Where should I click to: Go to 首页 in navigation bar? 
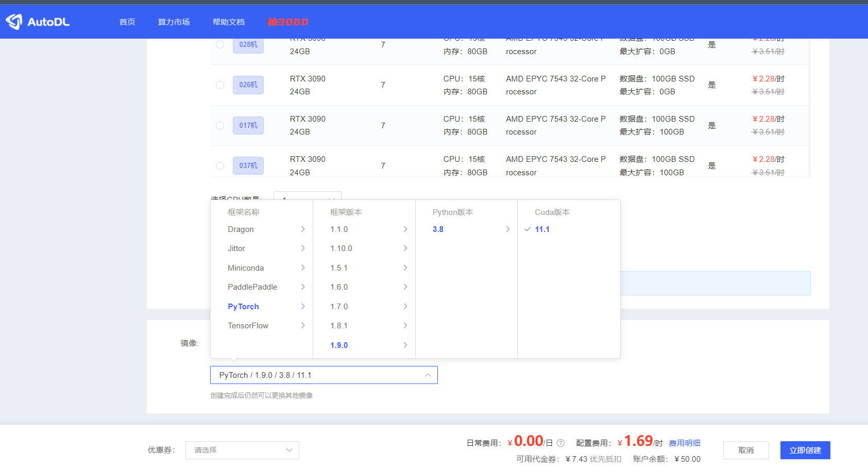coord(127,22)
